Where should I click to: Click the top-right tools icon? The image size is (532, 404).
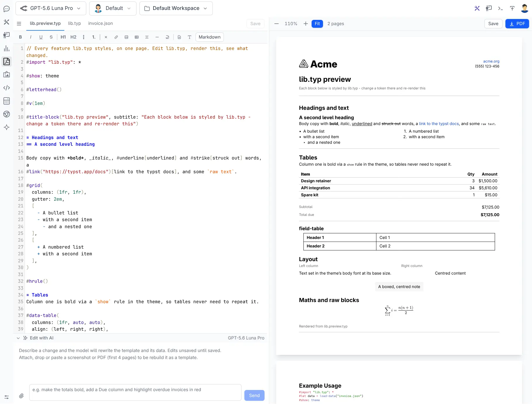pyautogui.click(x=477, y=8)
